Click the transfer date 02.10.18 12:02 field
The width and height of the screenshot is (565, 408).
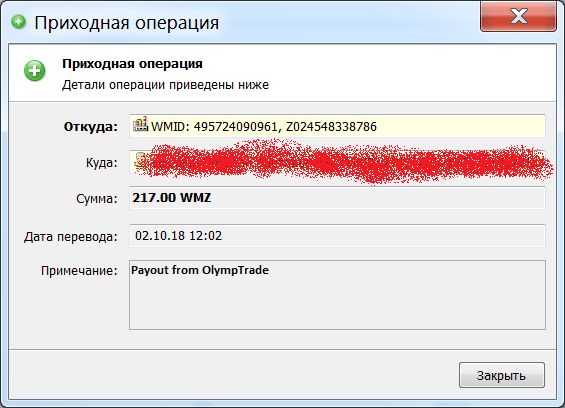coord(337,236)
